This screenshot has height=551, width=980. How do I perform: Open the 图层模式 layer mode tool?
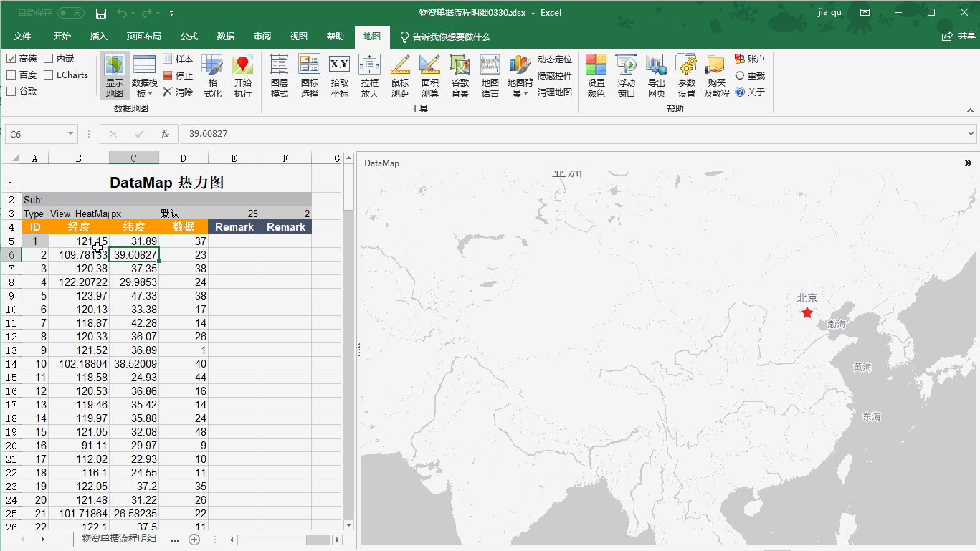click(x=280, y=76)
